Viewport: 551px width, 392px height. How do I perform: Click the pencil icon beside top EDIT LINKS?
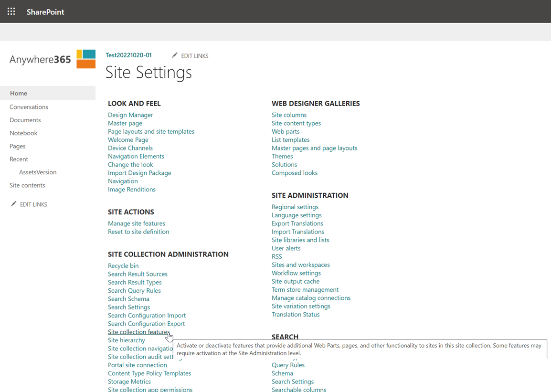(x=175, y=55)
